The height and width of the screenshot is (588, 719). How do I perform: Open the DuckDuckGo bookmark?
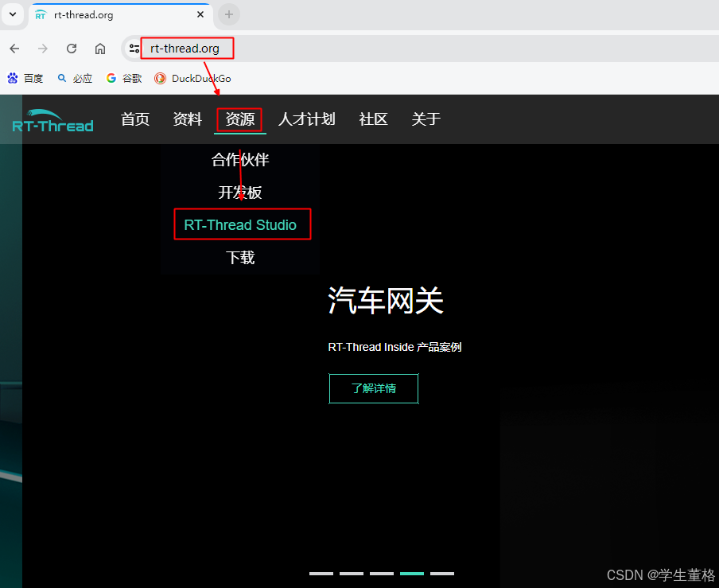(x=192, y=79)
